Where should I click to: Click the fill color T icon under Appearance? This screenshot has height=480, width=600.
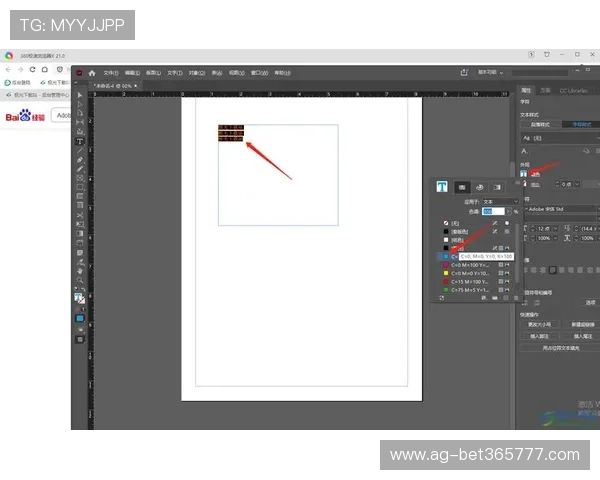[x=524, y=173]
